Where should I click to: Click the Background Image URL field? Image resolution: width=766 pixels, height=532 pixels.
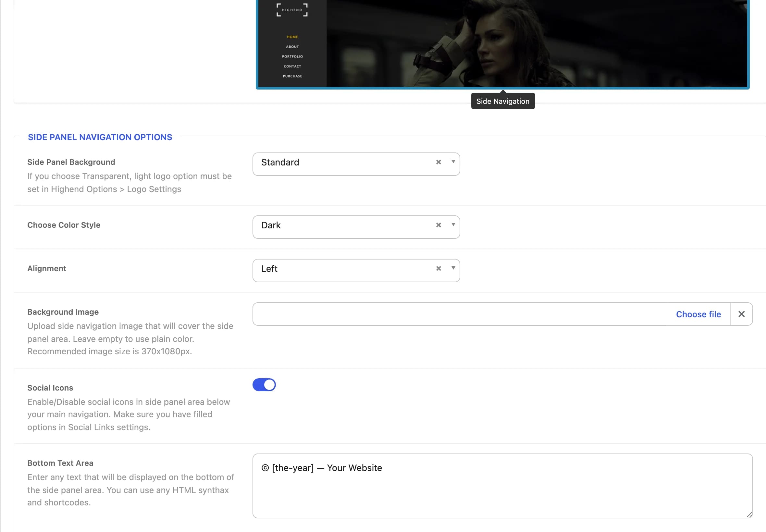pos(460,314)
